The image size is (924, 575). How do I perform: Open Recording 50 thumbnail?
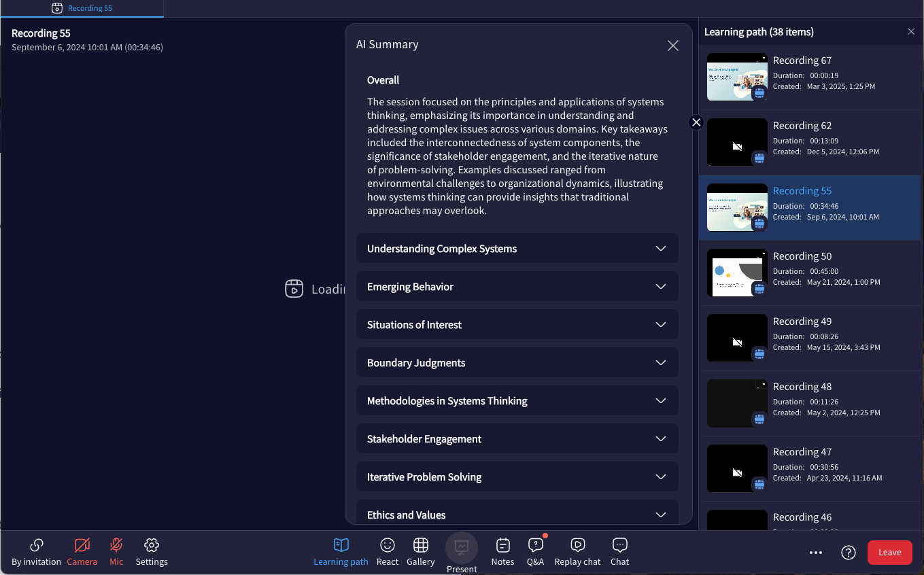tap(737, 273)
